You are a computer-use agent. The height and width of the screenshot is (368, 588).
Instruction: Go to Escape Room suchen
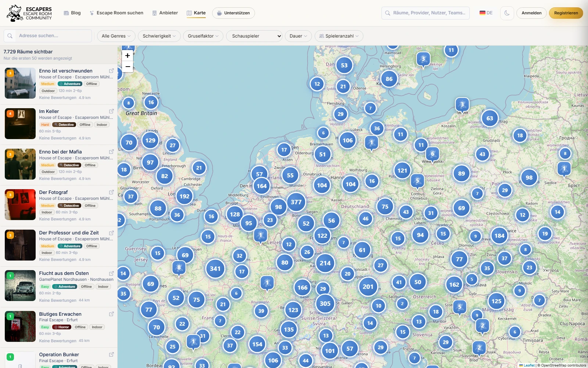tap(116, 13)
